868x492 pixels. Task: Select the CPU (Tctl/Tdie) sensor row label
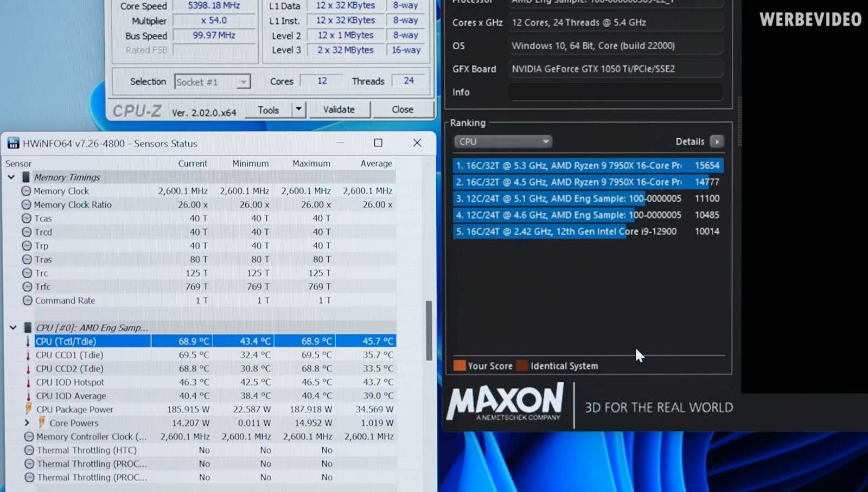tap(66, 341)
